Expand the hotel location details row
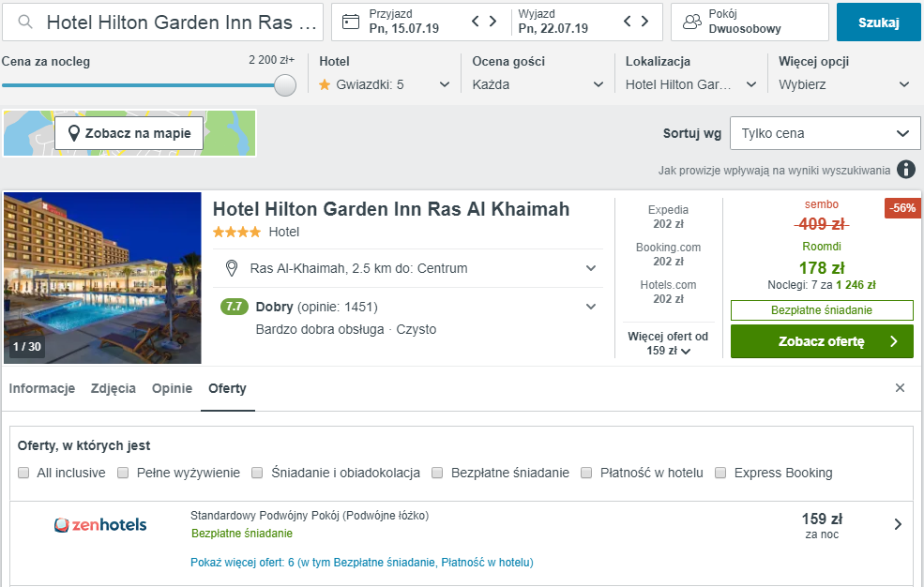 pos(408,268)
